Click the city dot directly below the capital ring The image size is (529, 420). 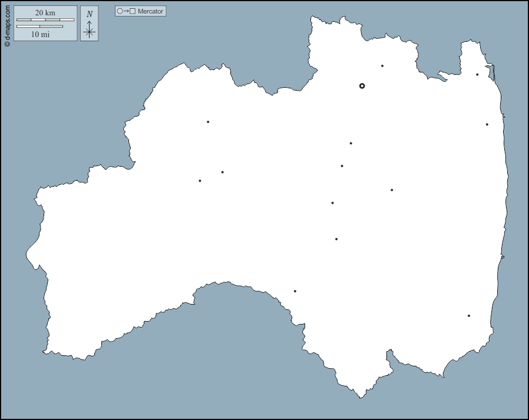click(351, 143)
